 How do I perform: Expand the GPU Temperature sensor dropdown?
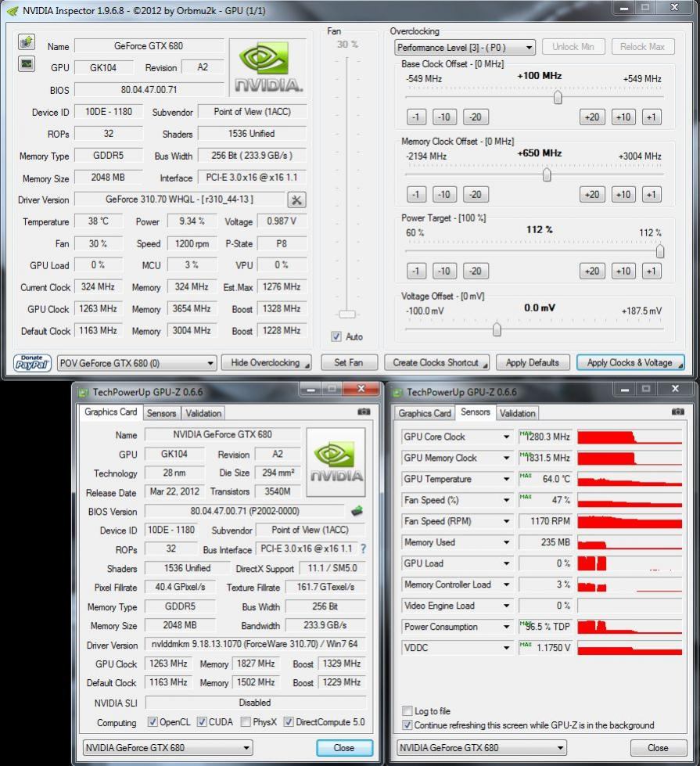[x=507, y=479]
